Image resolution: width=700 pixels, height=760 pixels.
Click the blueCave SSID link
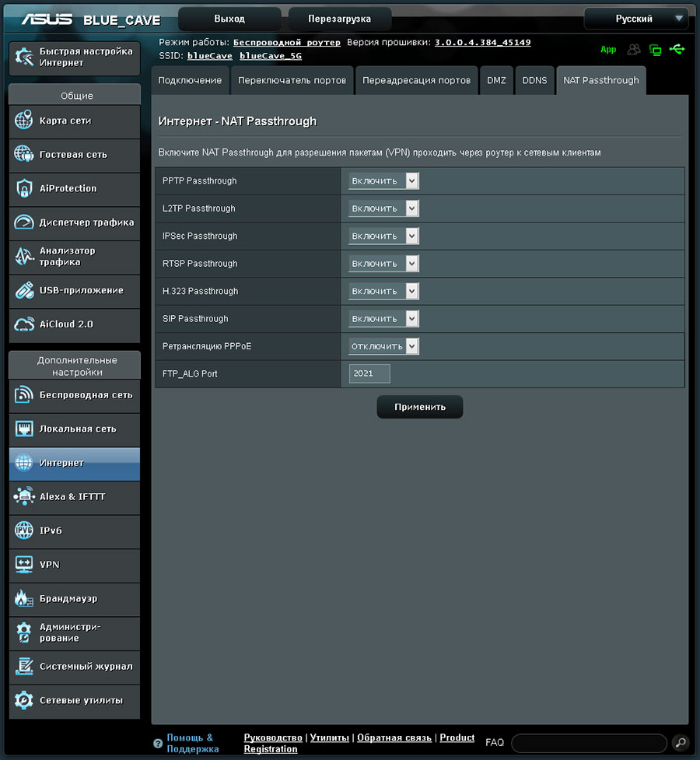pos(210,56)
